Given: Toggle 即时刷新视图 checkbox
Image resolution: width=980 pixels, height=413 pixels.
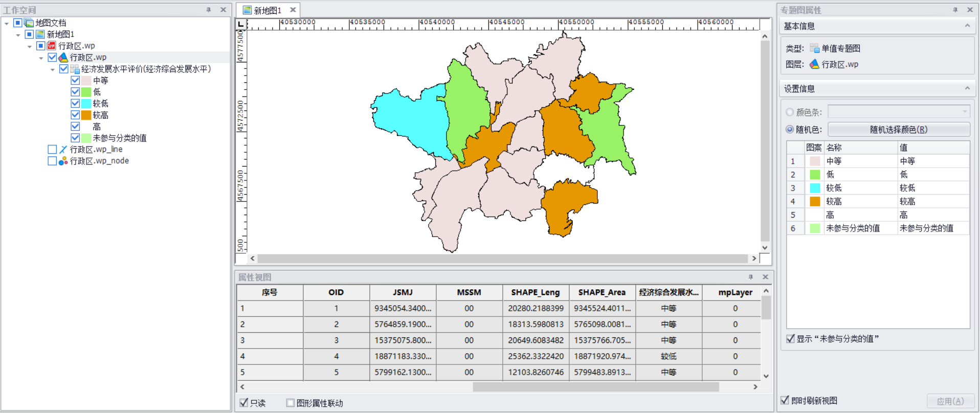Looking at the screenshot, I should tap(785, 400).
